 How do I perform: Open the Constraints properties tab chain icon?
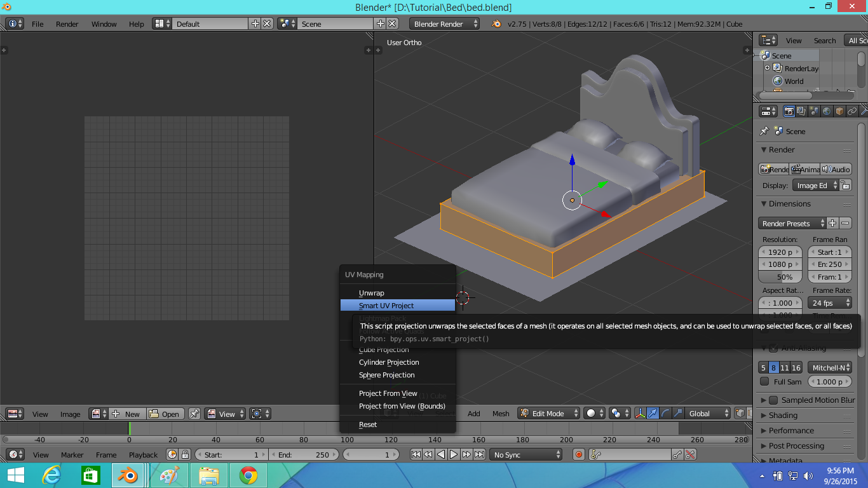pyautogui.click(x=852, y=111)
